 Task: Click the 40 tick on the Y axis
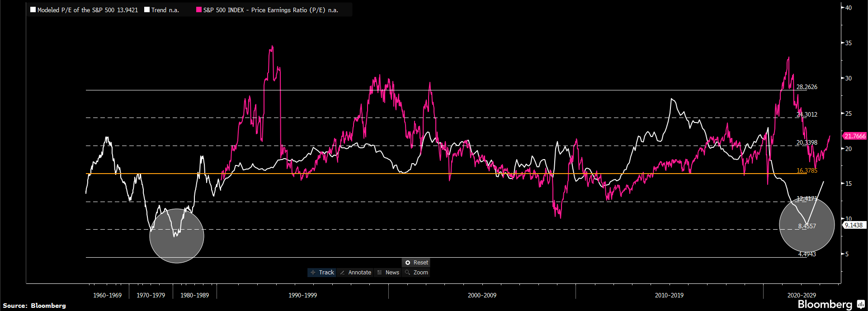pyautogui.click(x=848, y=8)
